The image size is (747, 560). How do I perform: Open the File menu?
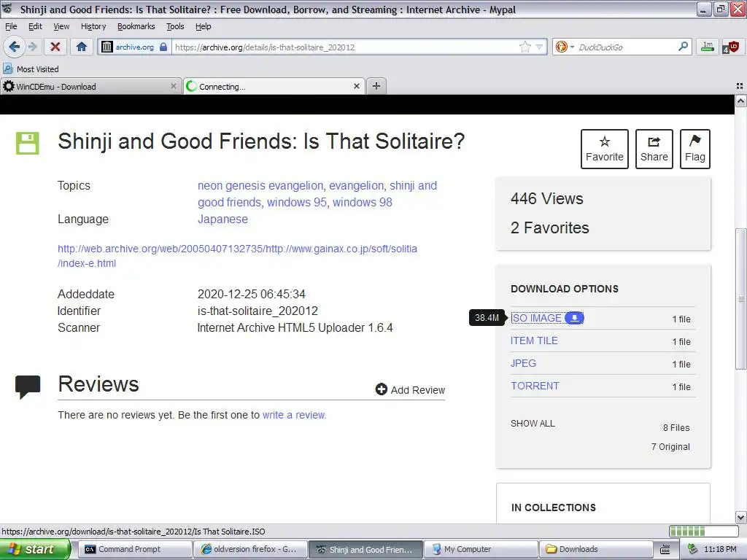(x=11, y=26)
